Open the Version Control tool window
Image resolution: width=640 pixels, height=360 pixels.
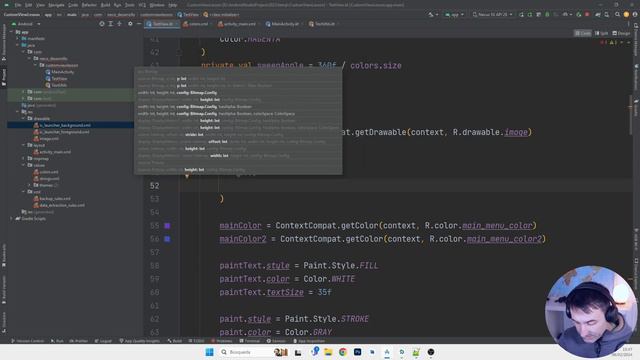click(x=28, y=341)
